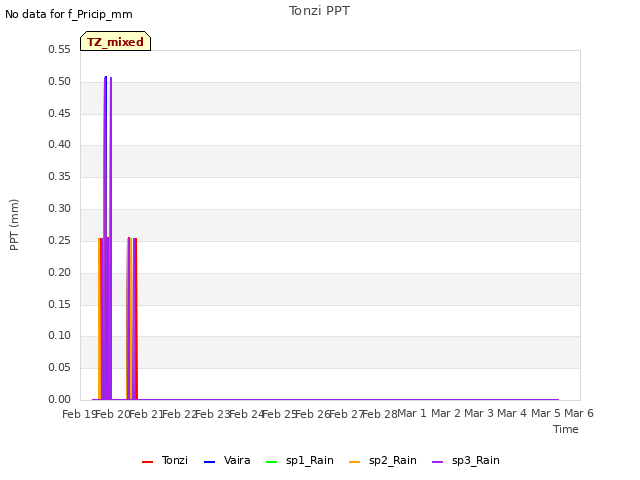The width and height of the screenshot is (640, 480).
Task: Click the Mar 3 x-axis tick label
Action: coord(479,413)
